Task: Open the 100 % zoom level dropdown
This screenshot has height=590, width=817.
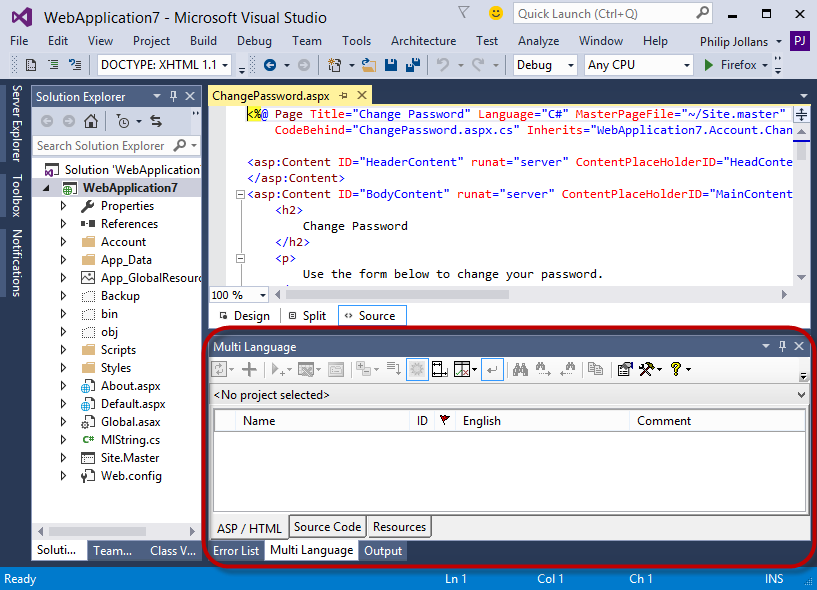Action: point(263,295)
